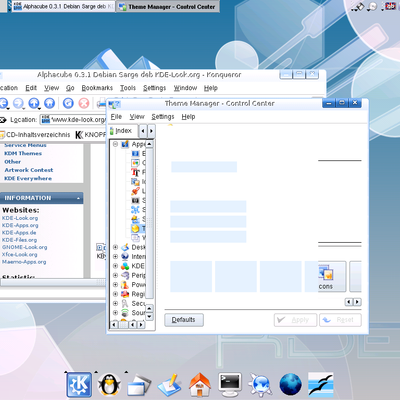The width and height of the screenshot is (400, 400).
Task: Open CD-Inhaltsverzeichnis bookmark in Konqueror
Action: 35,135
